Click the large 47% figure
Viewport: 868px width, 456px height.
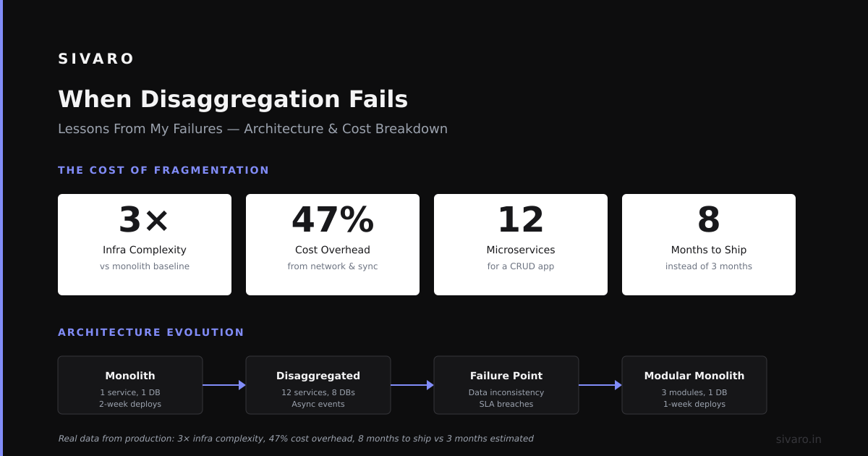333,219
